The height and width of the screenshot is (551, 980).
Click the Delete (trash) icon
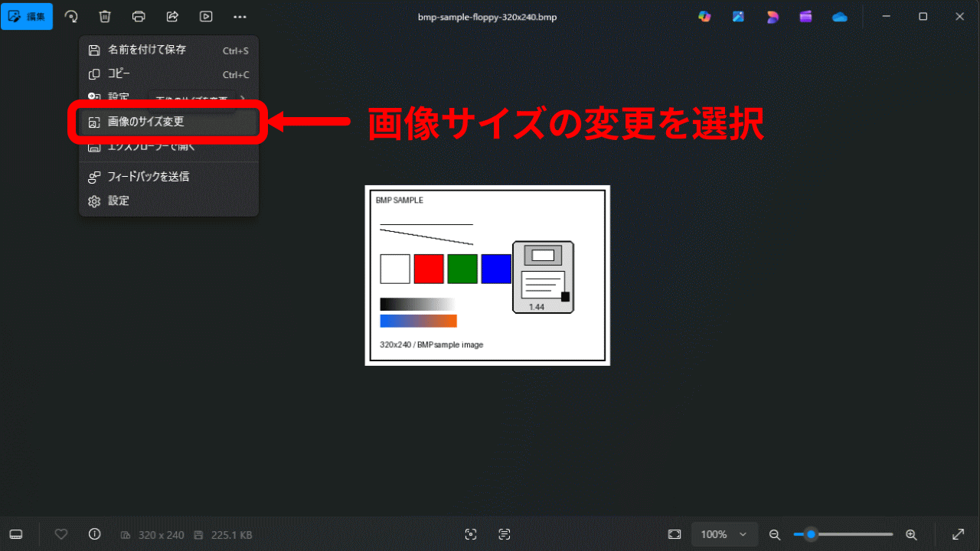(x=105, y=16)
